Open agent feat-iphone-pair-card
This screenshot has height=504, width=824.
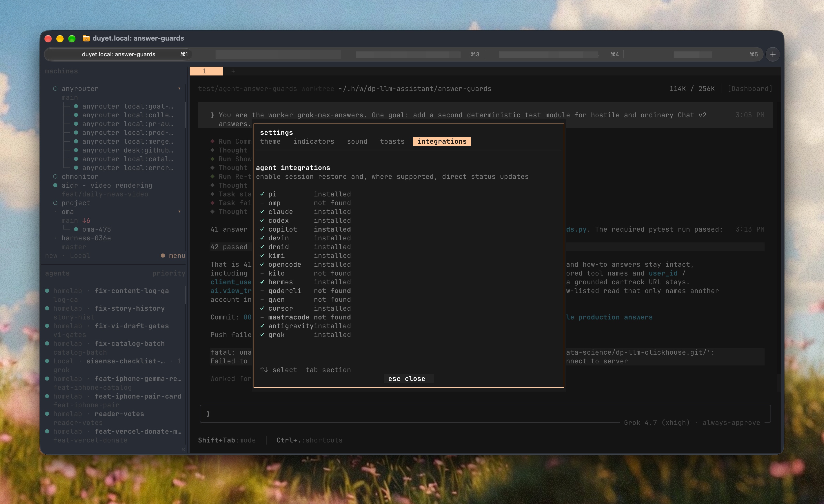click(138, 396)
